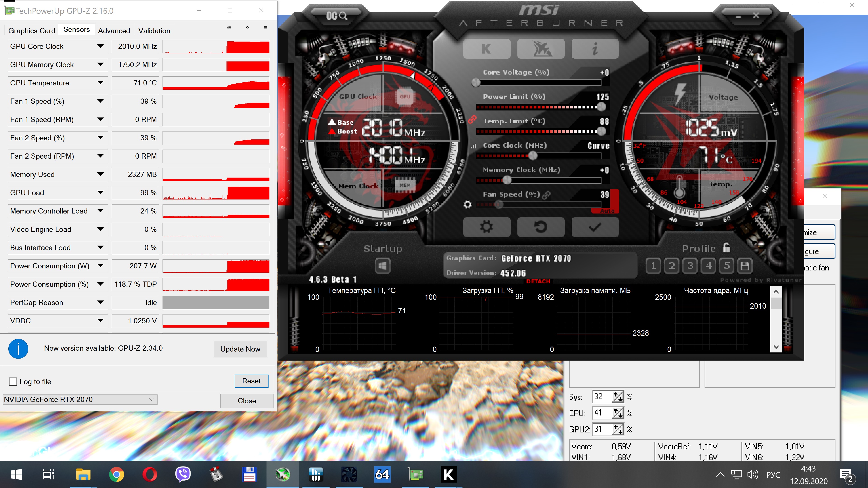The image size is (868, 488).
Task: Toggle the Startup Windows button
Action: 382,266
